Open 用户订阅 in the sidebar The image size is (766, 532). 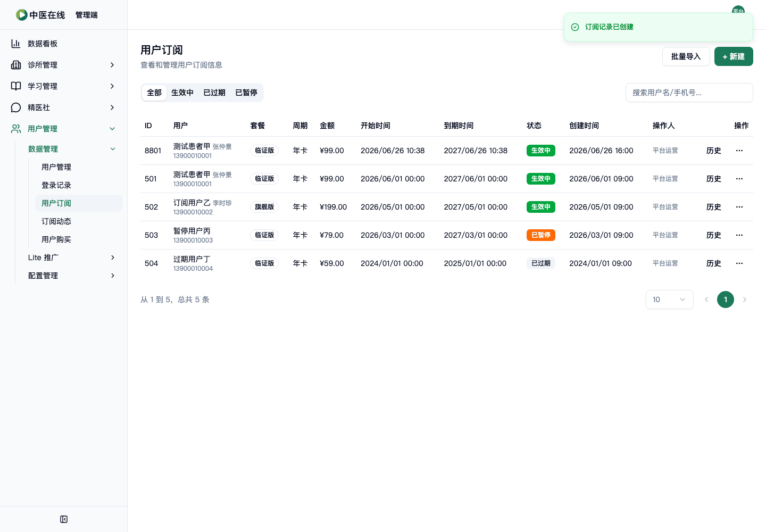point(79,203)
